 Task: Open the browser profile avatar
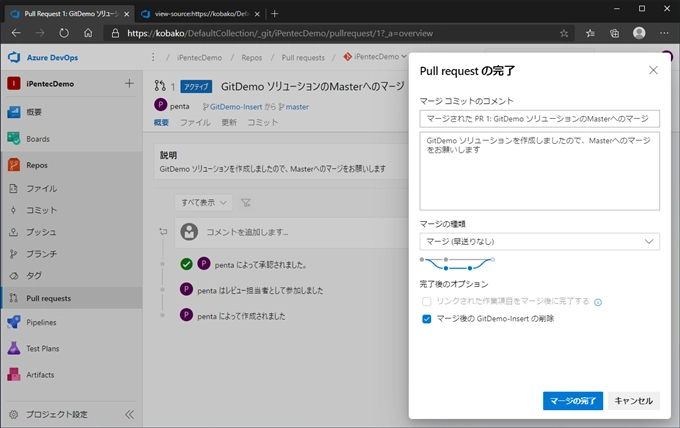tap(639, 33)
